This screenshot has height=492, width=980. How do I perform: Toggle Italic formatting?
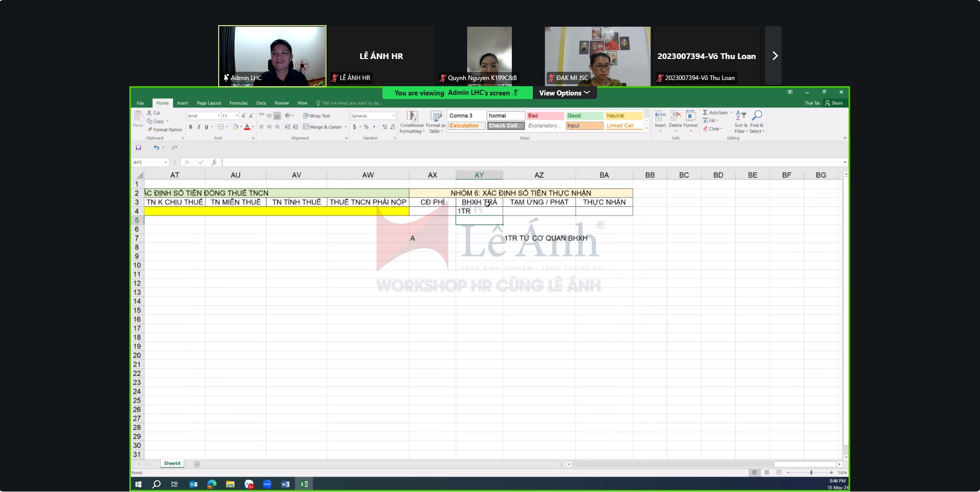[x=199, y=127]
